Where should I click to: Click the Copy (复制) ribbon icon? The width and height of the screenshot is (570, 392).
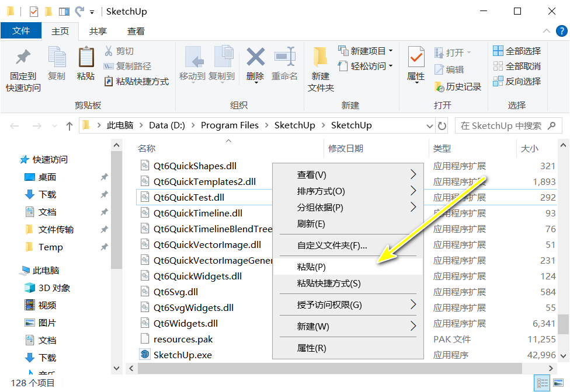tap(57, 57)
